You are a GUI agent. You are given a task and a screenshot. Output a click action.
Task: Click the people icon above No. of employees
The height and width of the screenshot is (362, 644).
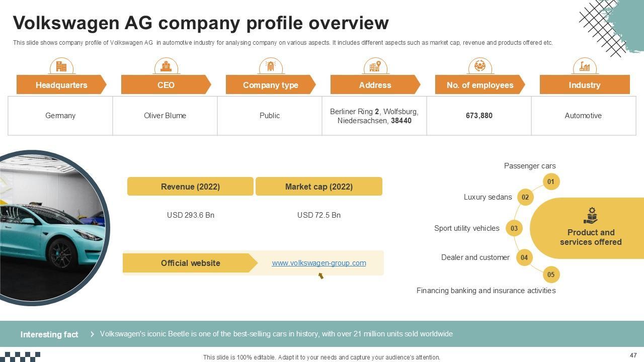(480, 66)
